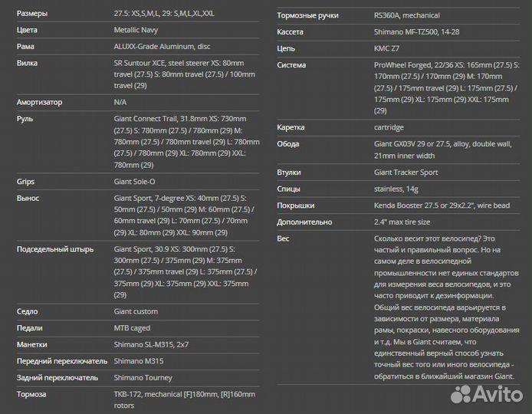Select the Вынос row label
This screenshot has width=532, height=414.
pyautogui.click(x=28, y=199)
